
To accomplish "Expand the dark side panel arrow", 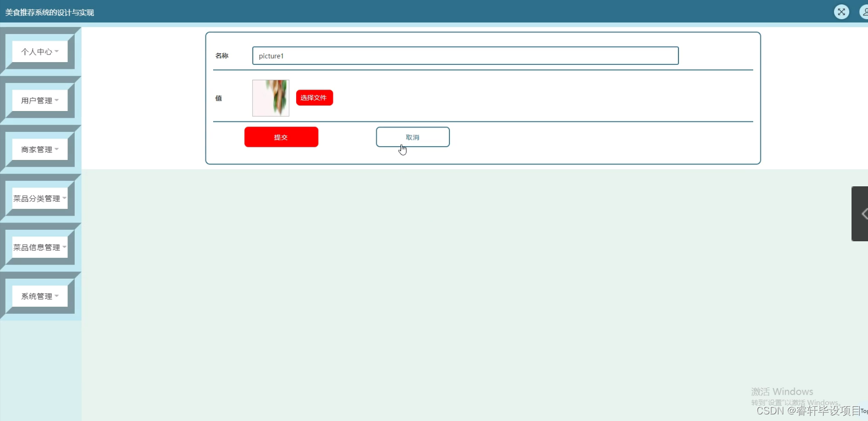I will (860, 214).
